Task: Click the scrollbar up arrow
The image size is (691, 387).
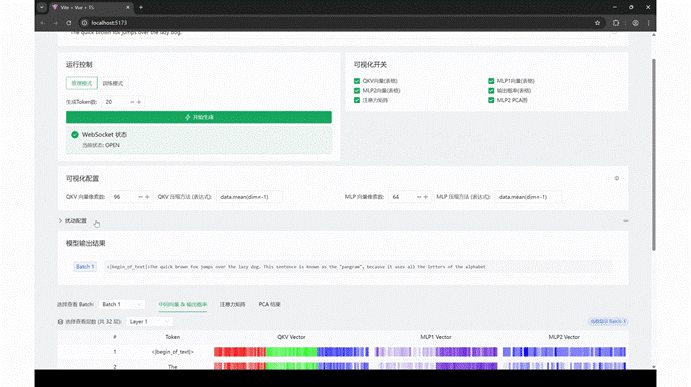Action: [654, 34]
